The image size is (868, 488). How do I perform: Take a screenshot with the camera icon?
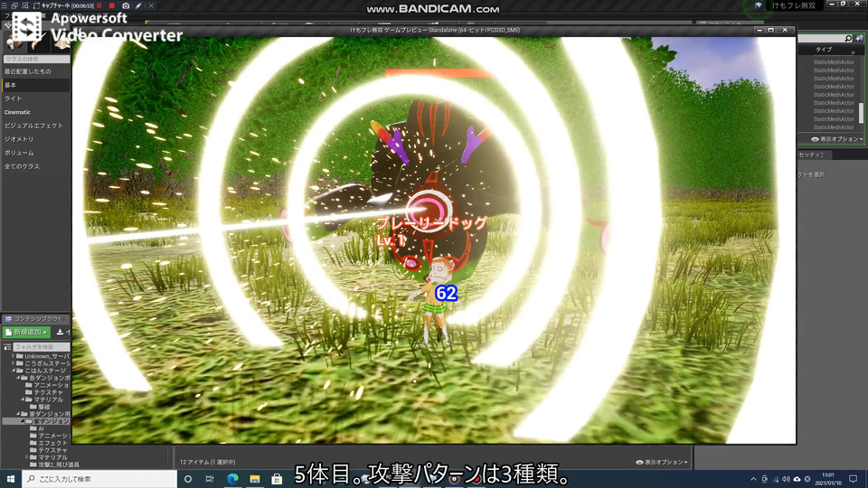(126, 5)
